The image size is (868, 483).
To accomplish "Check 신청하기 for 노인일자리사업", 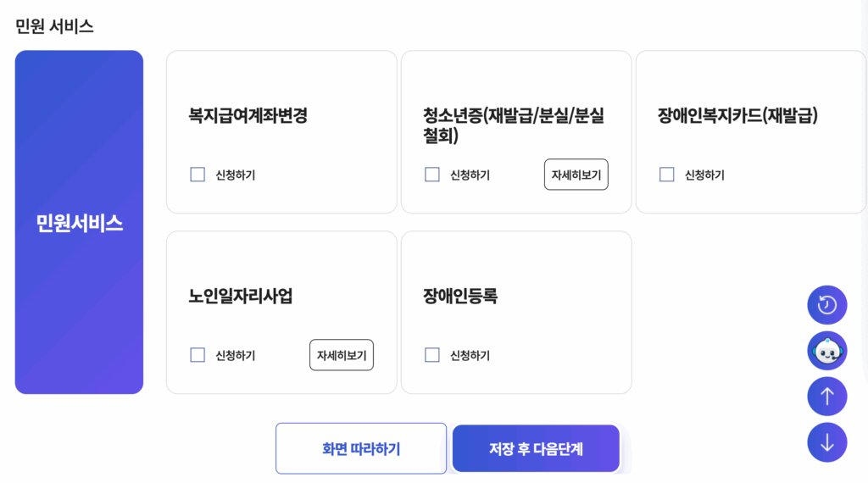I will pos(198,355).
